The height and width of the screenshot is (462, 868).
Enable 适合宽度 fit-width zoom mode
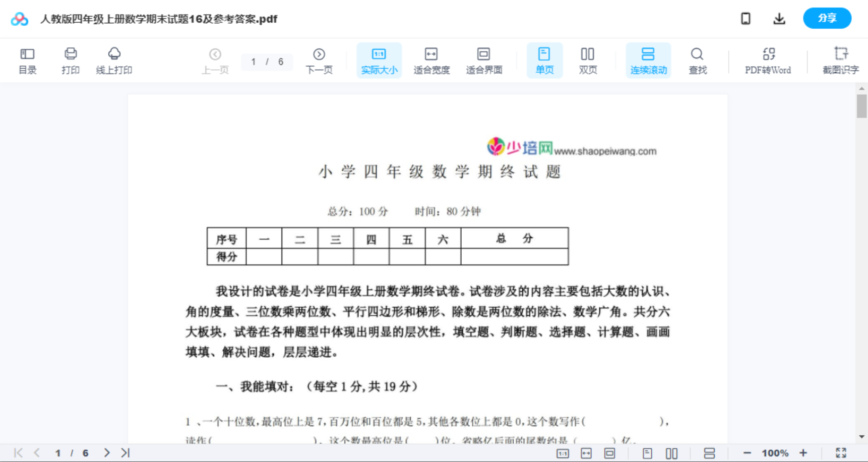coord(431,59)
